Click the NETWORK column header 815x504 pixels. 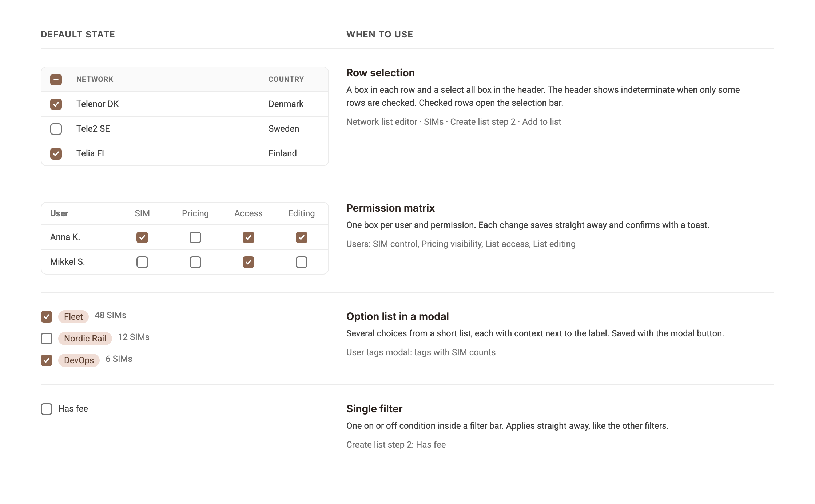pos(95,79)
